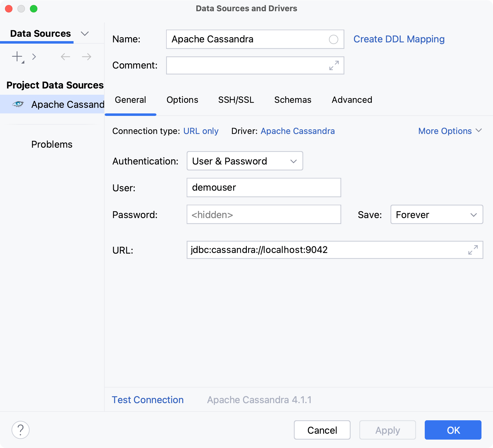Click the Create DDL Mapping link
This screenshot has height=448, width=493.
pyautogui.click(x=399, y=39)
